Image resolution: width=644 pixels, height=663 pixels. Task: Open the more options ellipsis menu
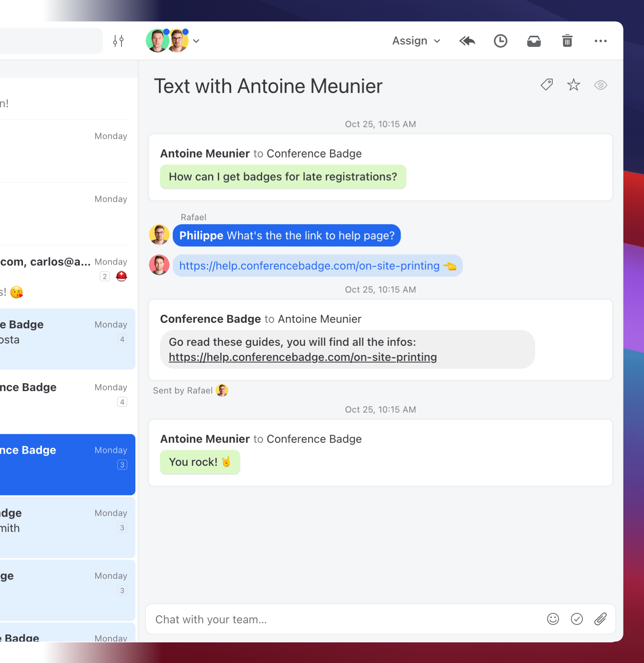pos(601,41)
